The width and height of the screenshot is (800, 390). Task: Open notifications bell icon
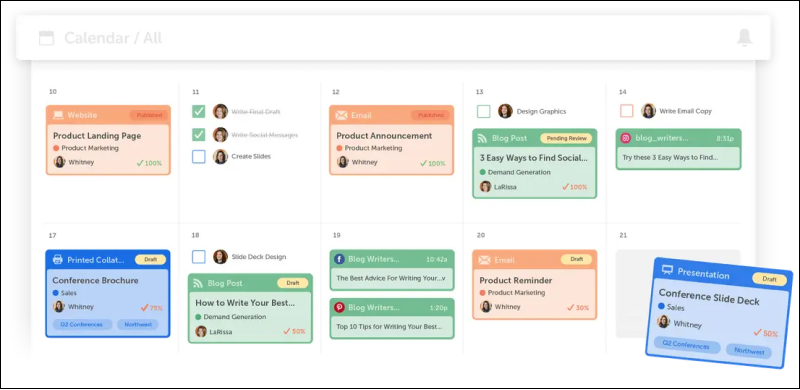click(744, 38)
